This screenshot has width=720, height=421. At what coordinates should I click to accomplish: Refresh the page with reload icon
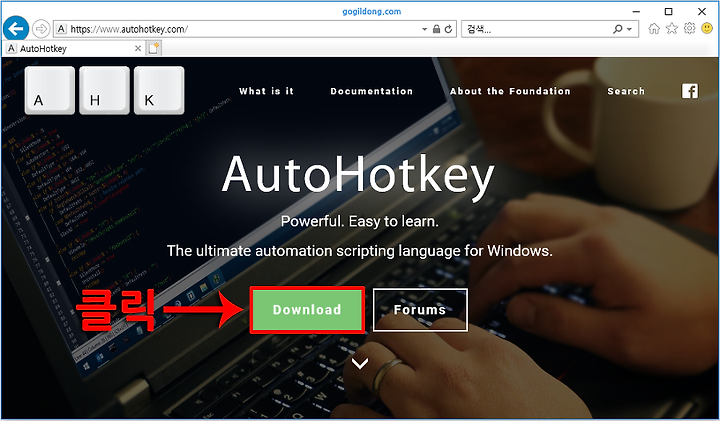449,29
